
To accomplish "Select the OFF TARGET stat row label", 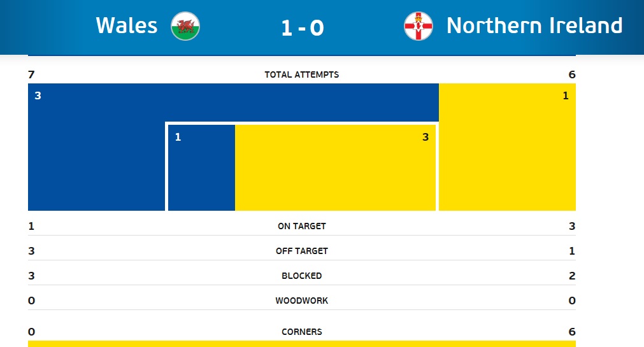I will [x=302, y=251].
